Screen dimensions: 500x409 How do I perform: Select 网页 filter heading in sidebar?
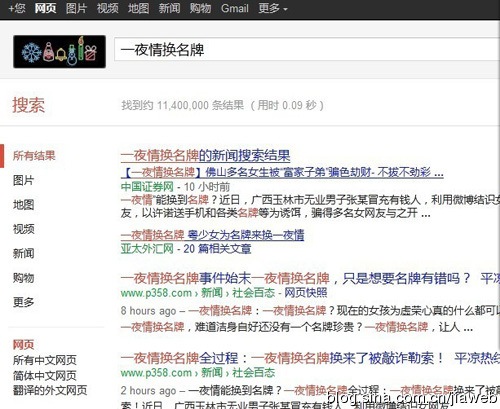click(x=23, y=344)
